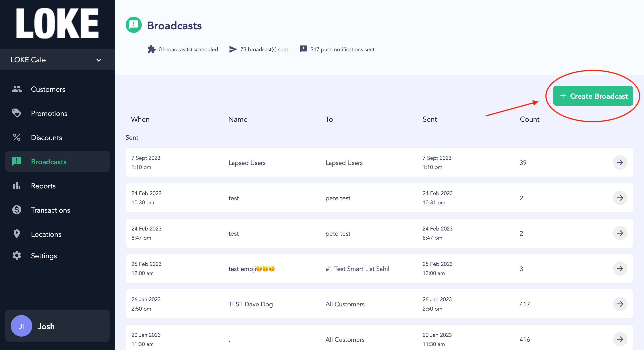The width and height of the screenshot is (644, 350).
Task: Click the Discounts percent icon
Action: 17,137
